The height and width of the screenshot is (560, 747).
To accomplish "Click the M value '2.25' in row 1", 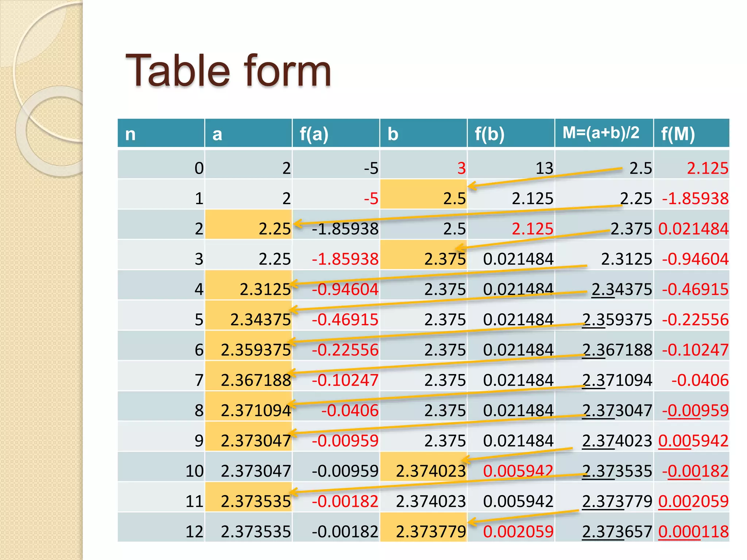I will tap(636, 198).
